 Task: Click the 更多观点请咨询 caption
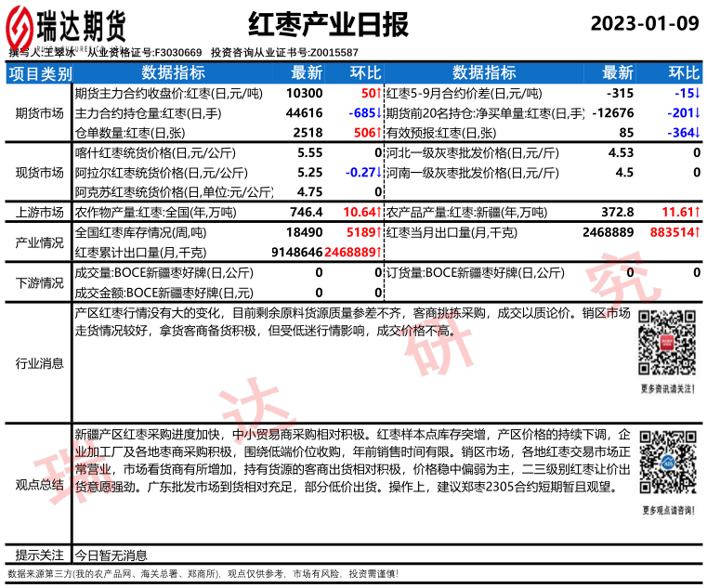click(667, 509)
